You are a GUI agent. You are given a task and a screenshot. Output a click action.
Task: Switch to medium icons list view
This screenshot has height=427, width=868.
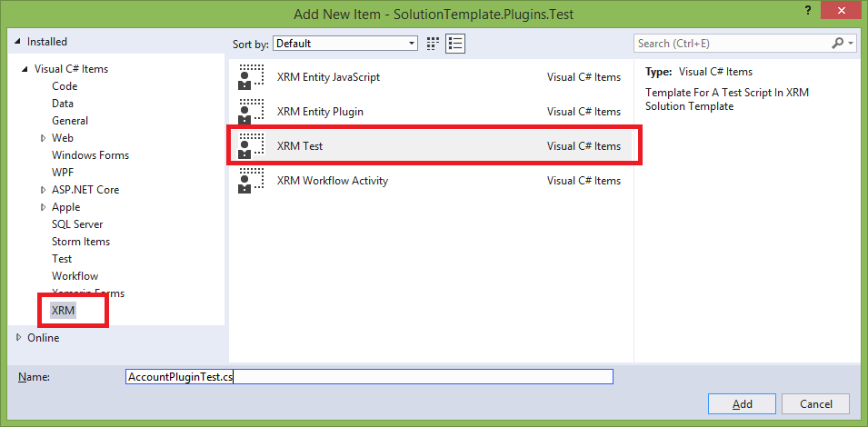455,43
